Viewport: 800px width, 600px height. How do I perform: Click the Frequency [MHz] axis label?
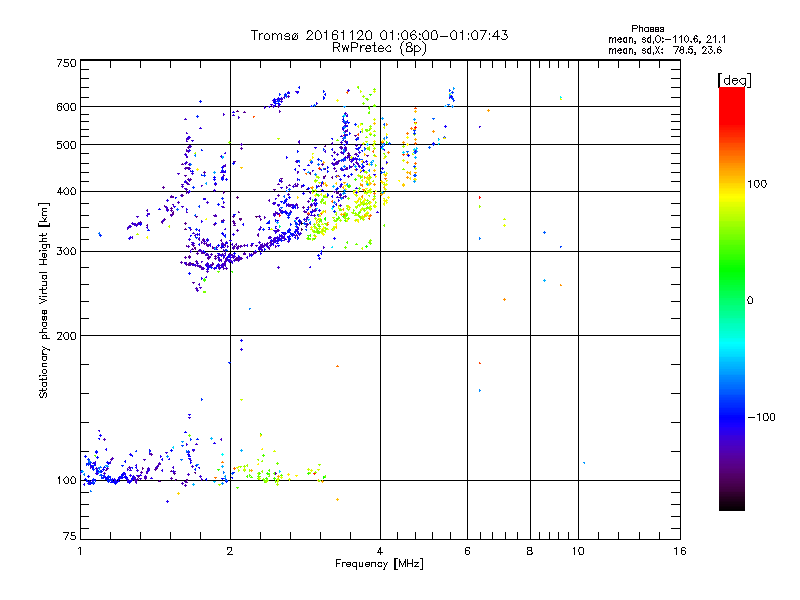[379, 565]
